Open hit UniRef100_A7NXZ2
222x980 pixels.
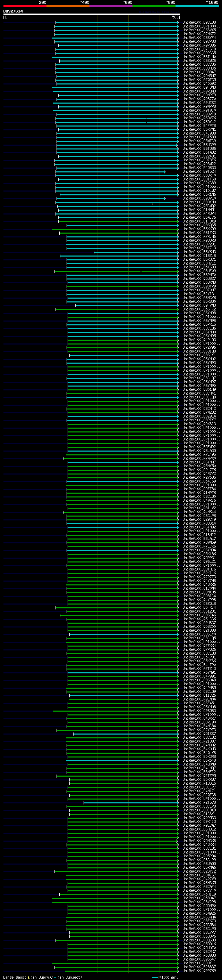[x=199, y=34]
